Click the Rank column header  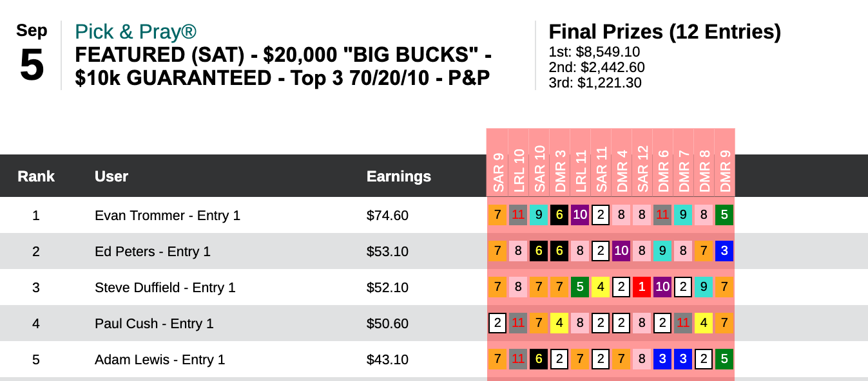pos(36,176)
